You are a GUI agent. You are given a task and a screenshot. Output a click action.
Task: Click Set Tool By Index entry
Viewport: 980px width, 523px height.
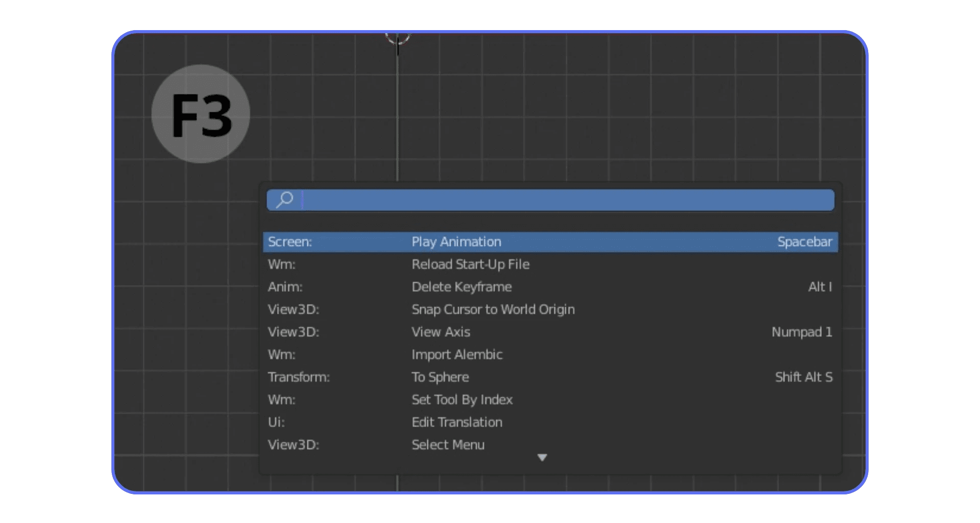point(462,400)
